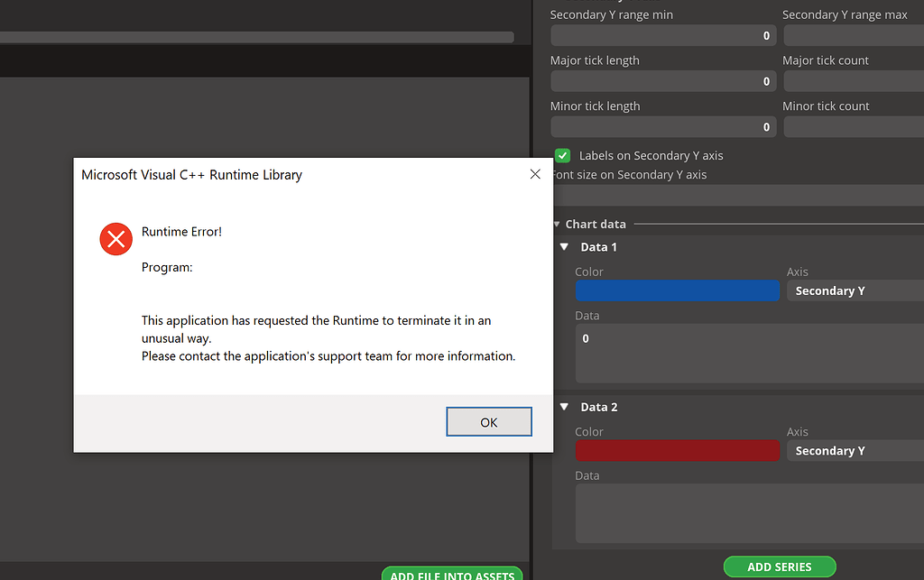This screenshot has height=580, width=924.
Task: Click the 'Chart data' section heading
Action: pos(596,225)
